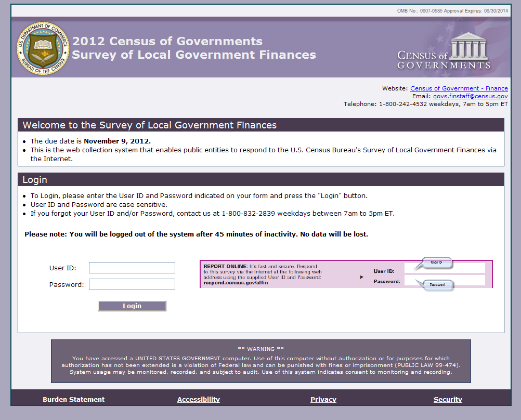The height and width of the screenshot is (420, 521).
Task: Click the Report Online sample form image
Action: (346, 274)
